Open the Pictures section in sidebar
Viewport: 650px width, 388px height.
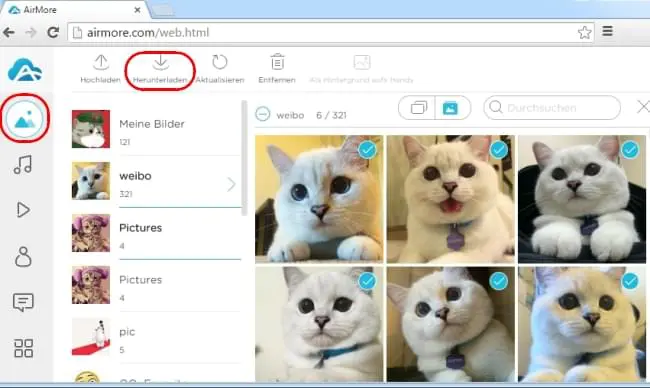pos(25,119)
